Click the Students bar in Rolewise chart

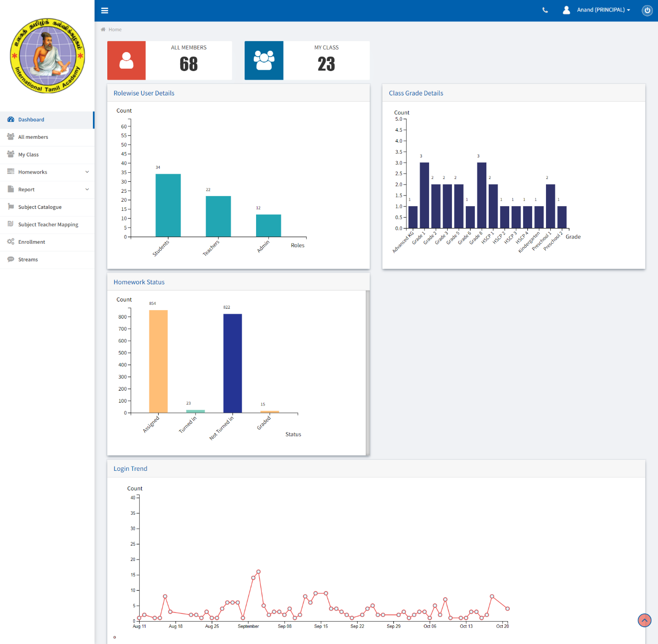(168, 205)
